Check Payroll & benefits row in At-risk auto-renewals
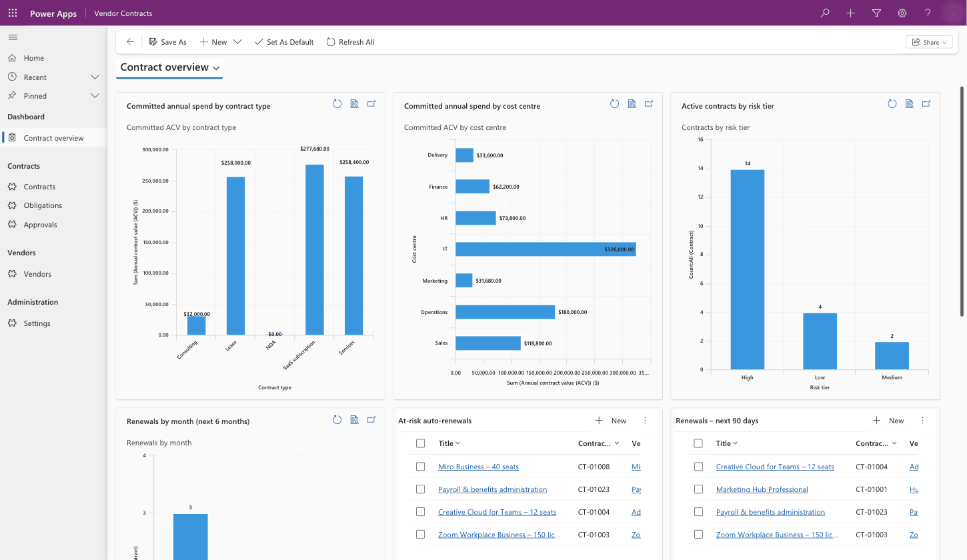967x560 pixels. point(420,489)
